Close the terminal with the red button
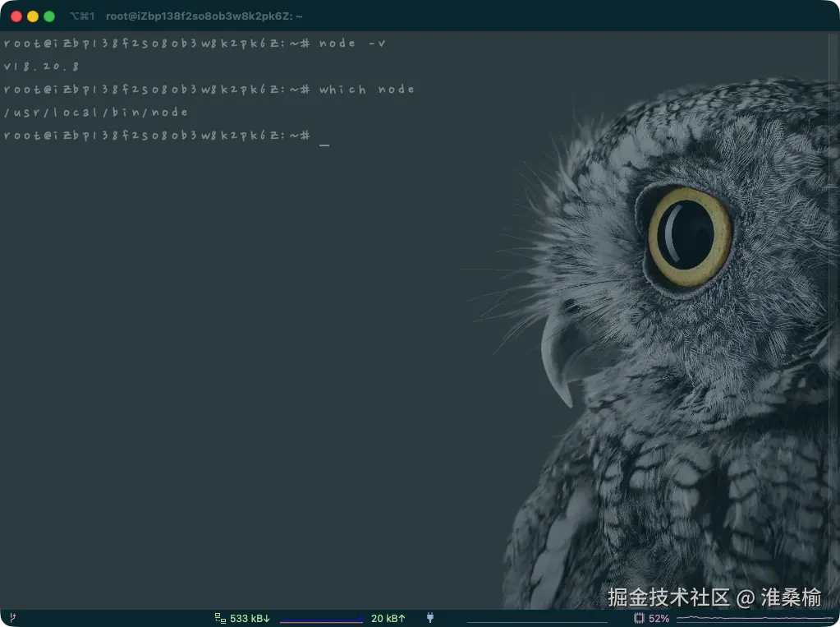 click(16, 16)
